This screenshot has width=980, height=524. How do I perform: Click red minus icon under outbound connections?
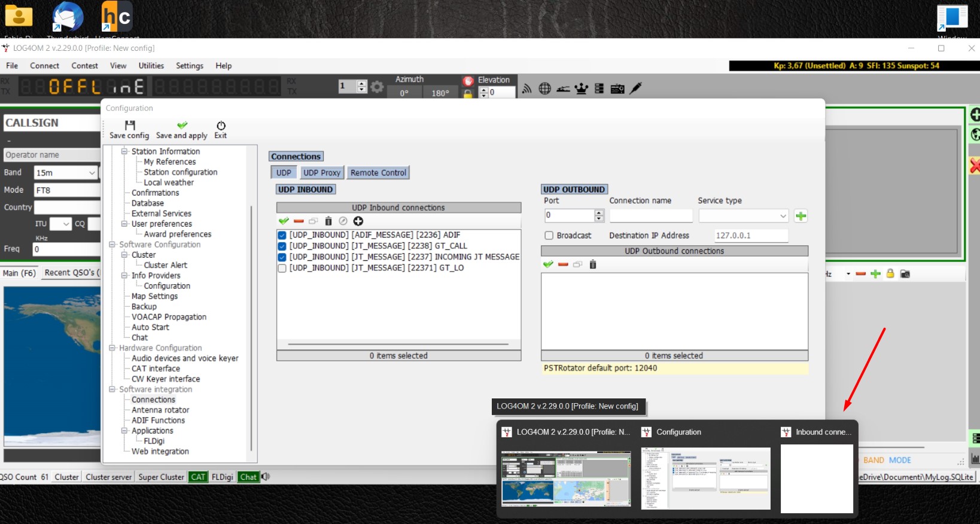[563, 264]
